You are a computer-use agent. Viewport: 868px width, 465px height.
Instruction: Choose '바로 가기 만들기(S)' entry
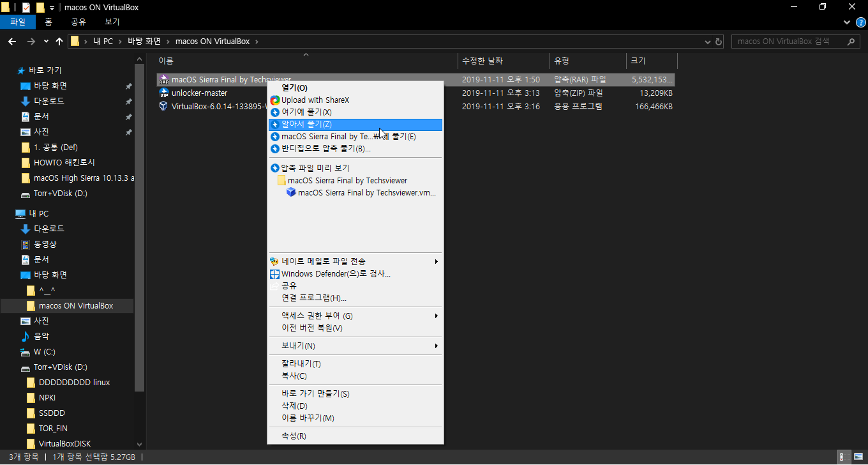point(355,393)
